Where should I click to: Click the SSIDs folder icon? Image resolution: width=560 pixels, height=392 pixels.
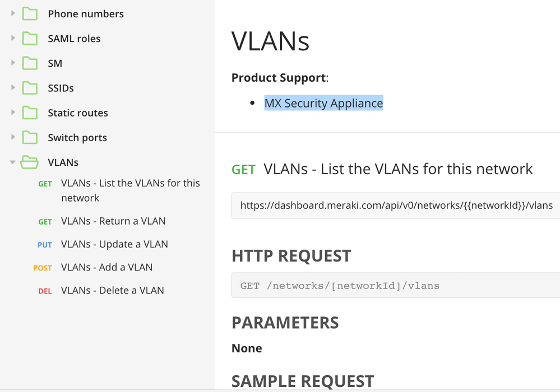[30, 88]
